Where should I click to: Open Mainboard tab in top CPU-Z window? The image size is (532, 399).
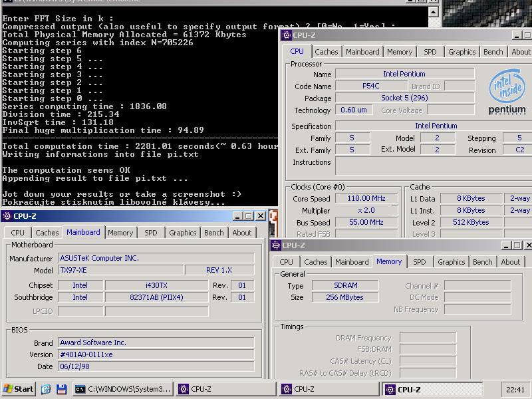(362, 52)
